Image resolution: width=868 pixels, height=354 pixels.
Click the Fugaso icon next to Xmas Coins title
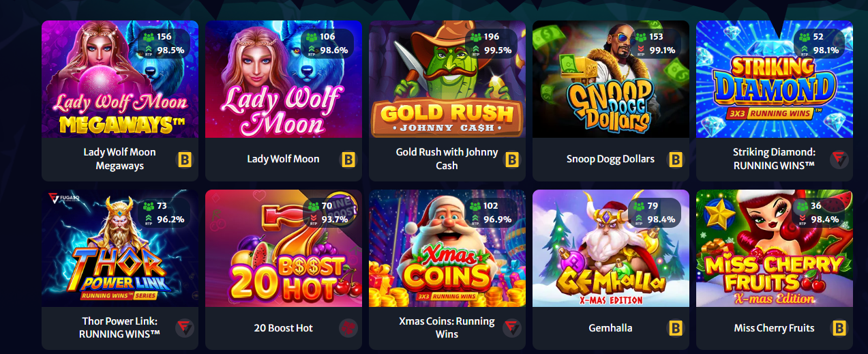coord(512,328)
